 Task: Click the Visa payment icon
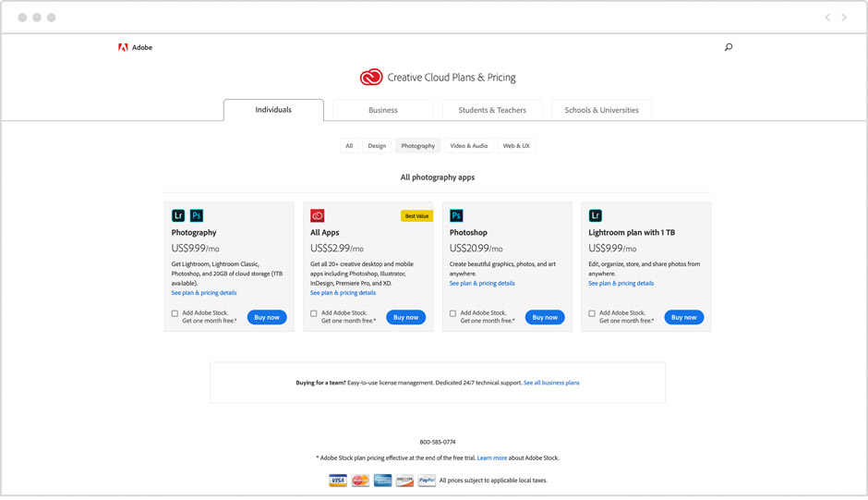pyautogui.click(x=338, y=481)
